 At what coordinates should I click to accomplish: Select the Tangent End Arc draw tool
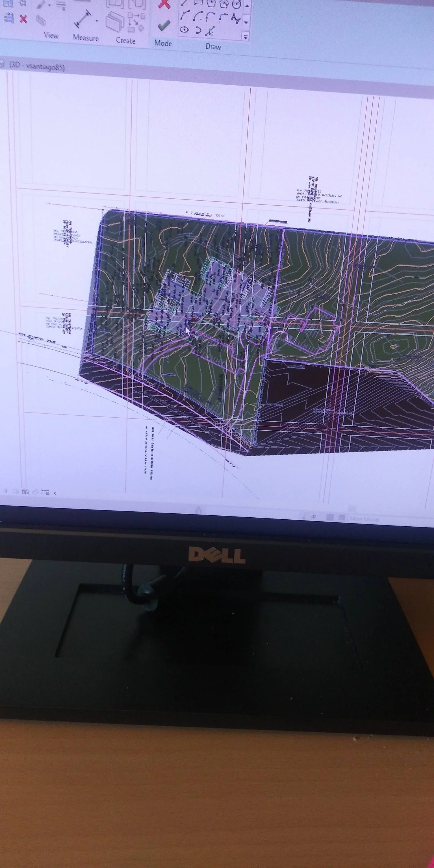(x=211, y=16)
